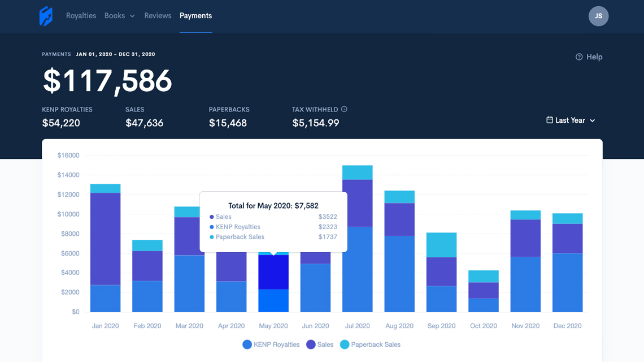Click the JS profile avatar
The image size is (644, 362).
(598, 16)
